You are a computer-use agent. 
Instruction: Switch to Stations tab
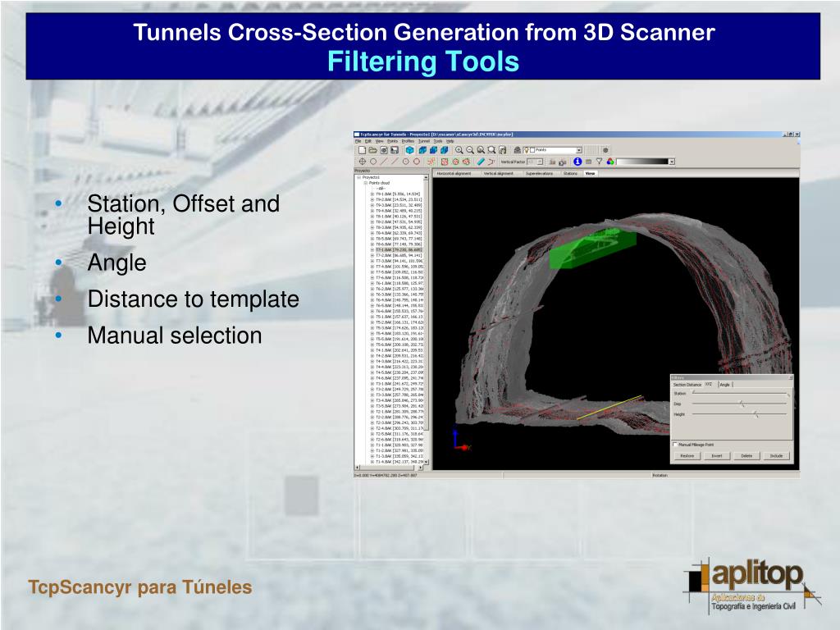tap(570, 174)
